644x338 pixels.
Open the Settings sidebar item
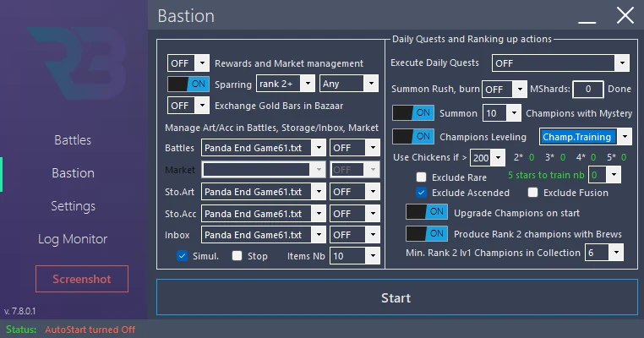click(73, 206)
